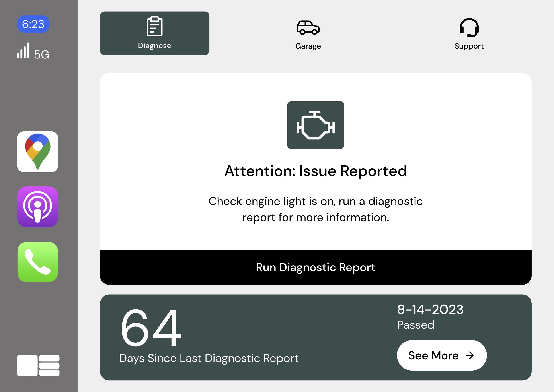Switch to the Support tab
The height and width of the screenshot is (392, 554).
469,46
